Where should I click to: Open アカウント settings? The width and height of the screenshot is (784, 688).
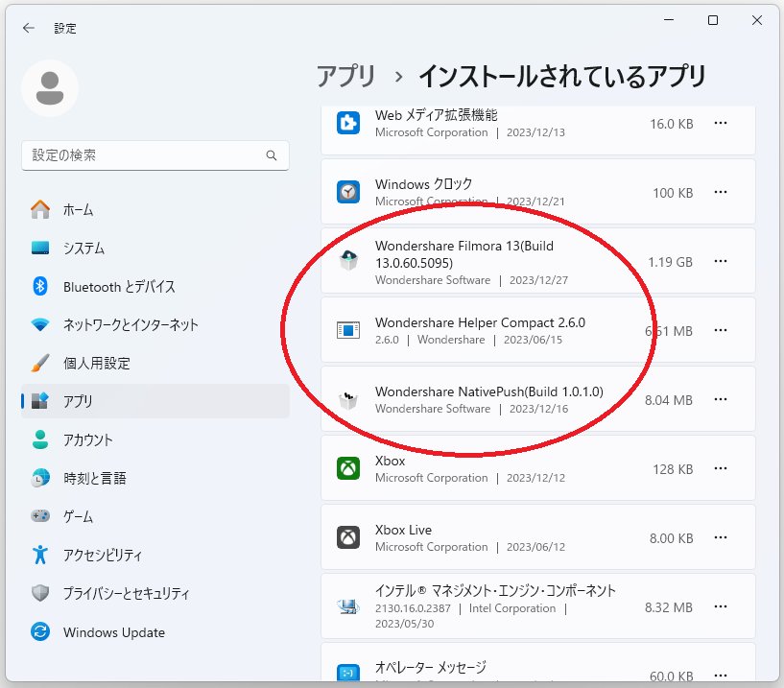(155, 440)
